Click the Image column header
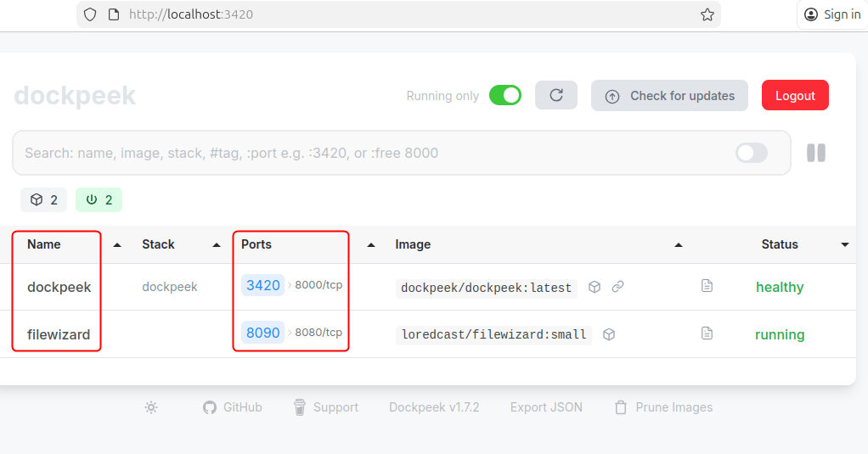This screenshot has width=868, height=454. [x=413, y=244]
